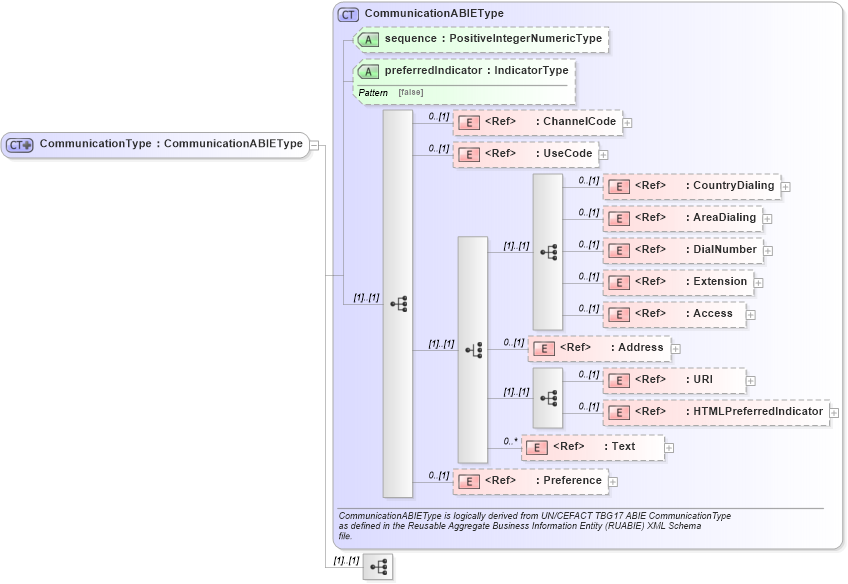The height and width of the screenshot is (584, 848).
Task: Click the standalone sequence compositor at bottom left
Action: click(x=377, y=568)
